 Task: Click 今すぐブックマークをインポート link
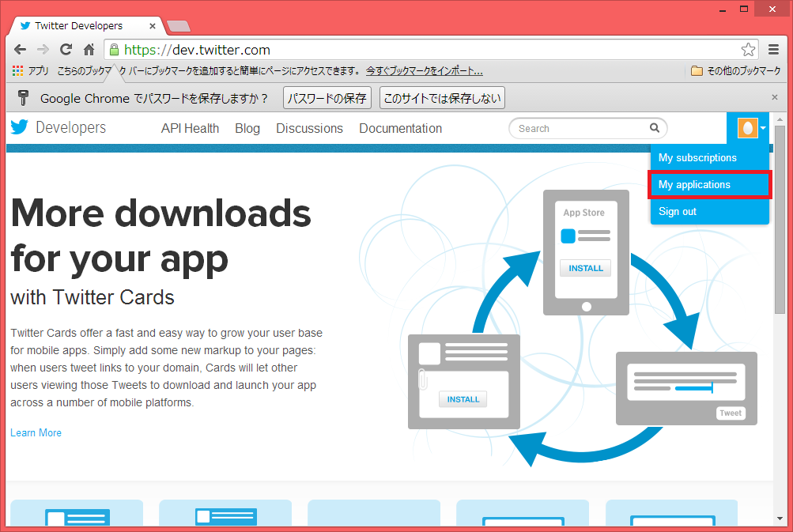(x=425, y=71)
